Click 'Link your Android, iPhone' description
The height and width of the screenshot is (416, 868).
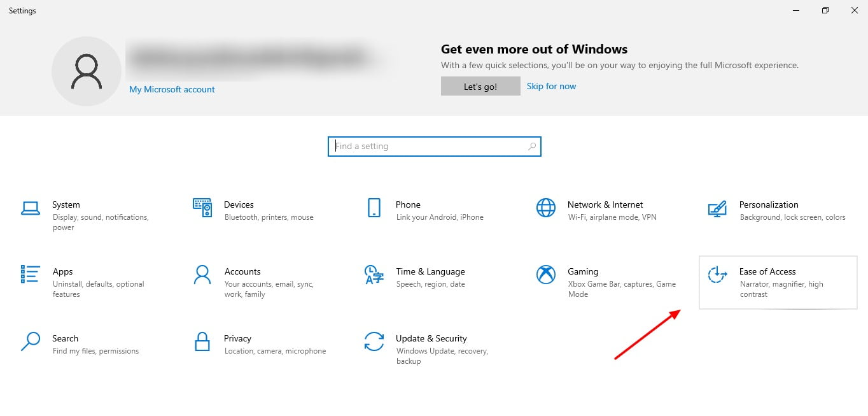tap(440, 217)
